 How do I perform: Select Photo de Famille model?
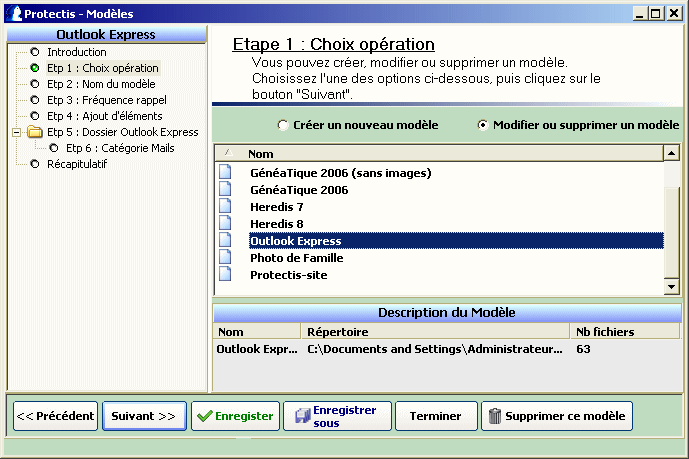[297, 258]
